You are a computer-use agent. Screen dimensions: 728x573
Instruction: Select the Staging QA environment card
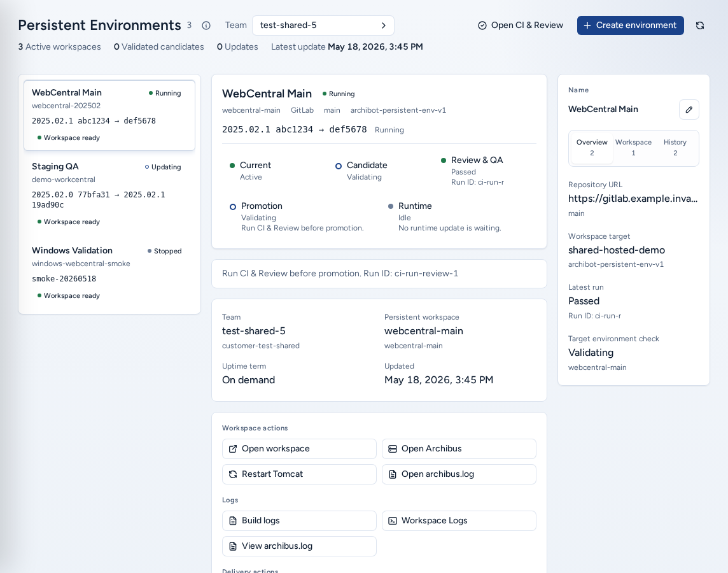click(x=109, y=194)
